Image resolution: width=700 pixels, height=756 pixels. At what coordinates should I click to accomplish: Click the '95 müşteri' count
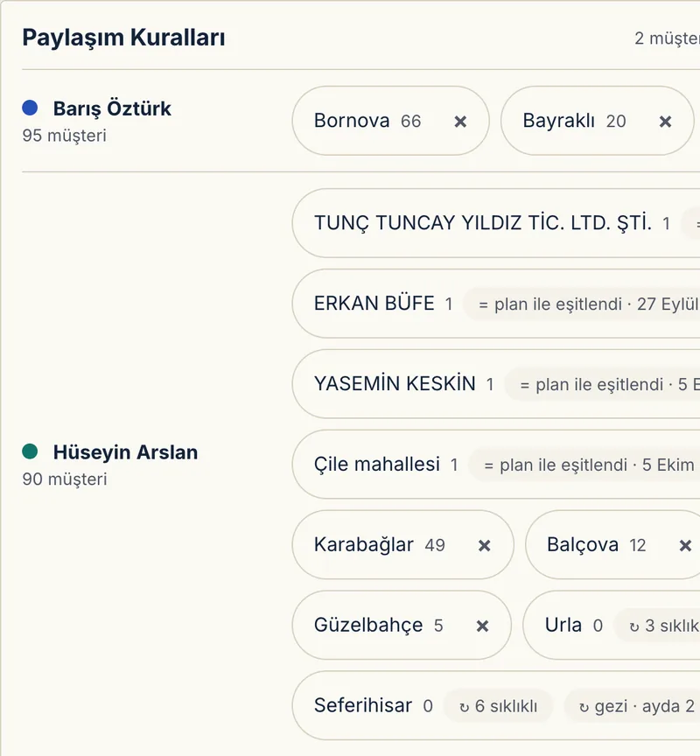64,136
